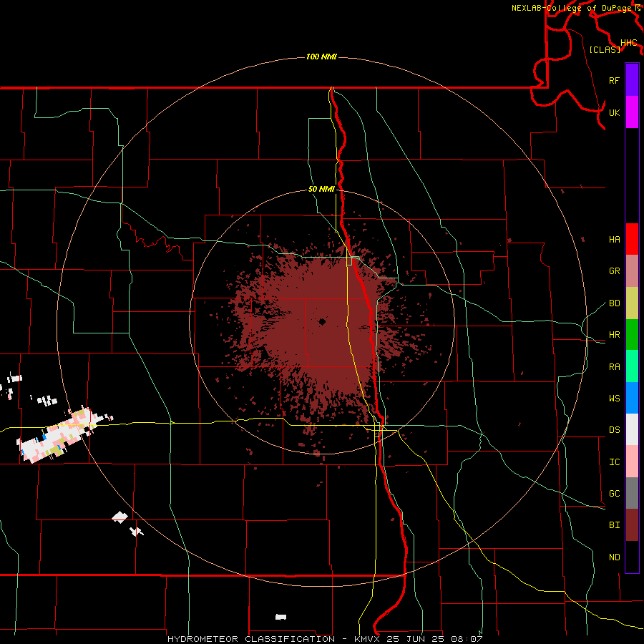Click the 08:07 timestamp
644x644 pixels.
click(x=466, y=639)
